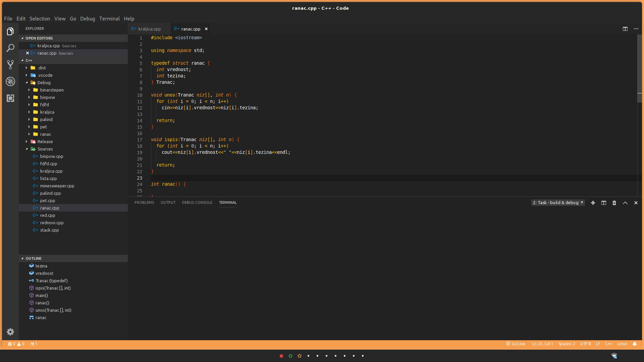This screenshot has width=644, height=362.
Task: Open rednovi.cpp from Sources
Action: point(73,223)
